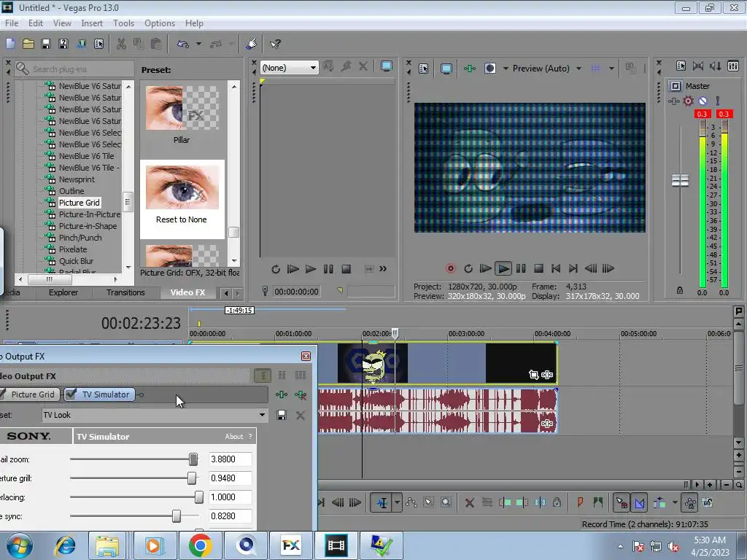Click the preview overlays grid icon
This screenshot has height=560, width=747.
(x=595, y=69)
